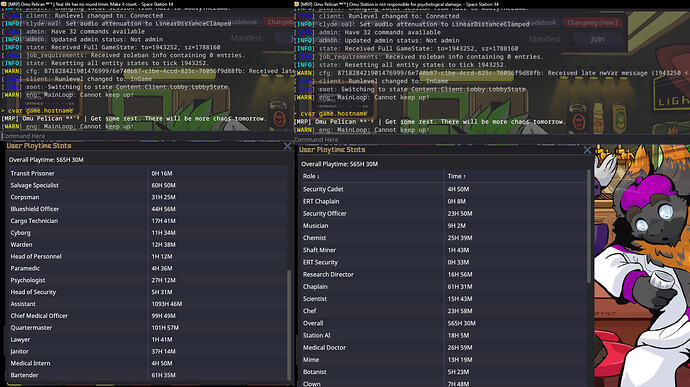
Task: Select the Station AI row
Action: (x=444, y=335)
